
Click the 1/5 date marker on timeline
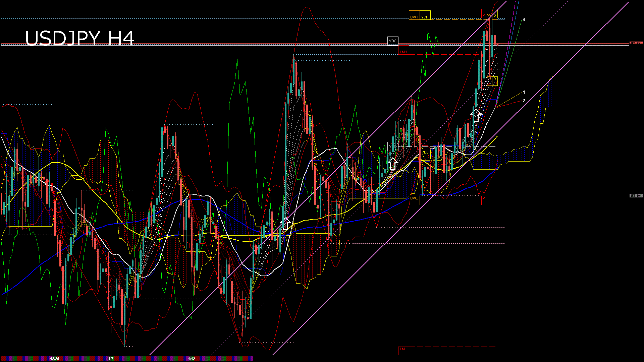111,359
